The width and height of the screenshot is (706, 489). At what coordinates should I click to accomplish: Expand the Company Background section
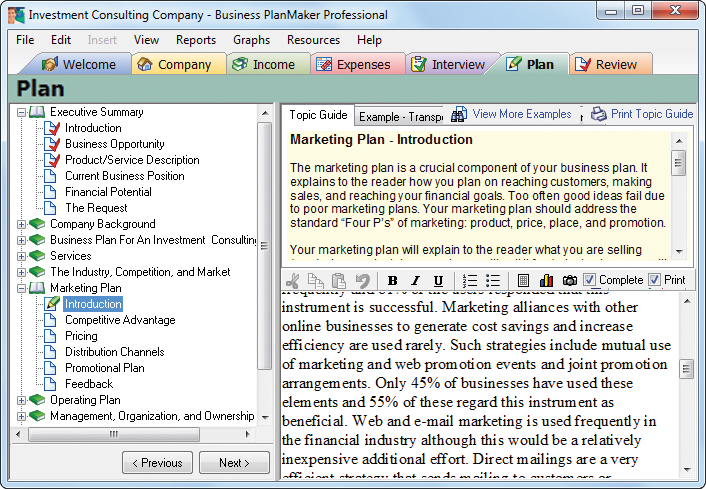point(22,224)
